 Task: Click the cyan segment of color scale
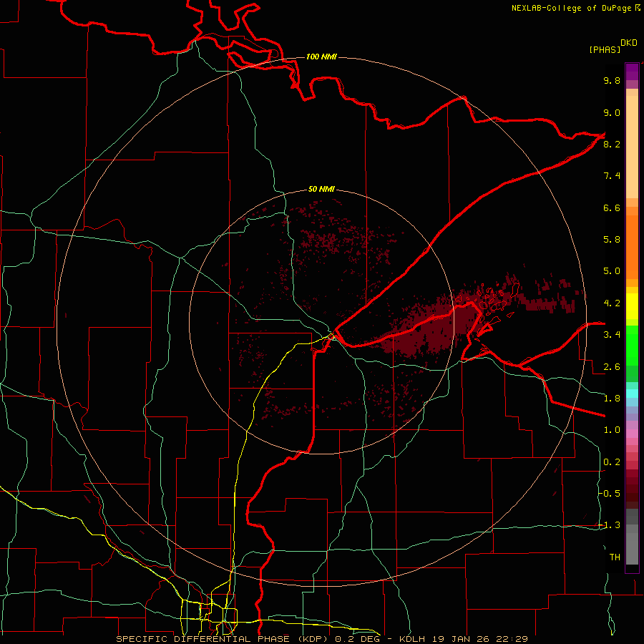pyautogui.click(x=632, y=393)
